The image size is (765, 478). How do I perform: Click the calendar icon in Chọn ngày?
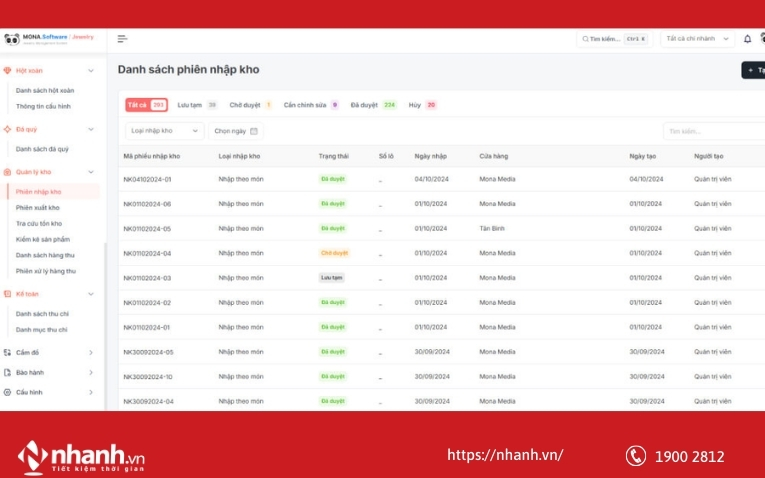point(254,131)
